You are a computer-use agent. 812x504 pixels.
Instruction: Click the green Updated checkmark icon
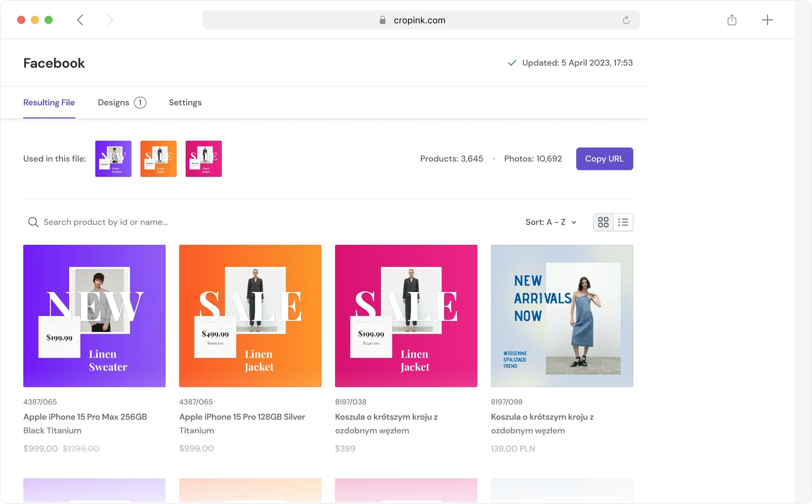coord(512,63)
